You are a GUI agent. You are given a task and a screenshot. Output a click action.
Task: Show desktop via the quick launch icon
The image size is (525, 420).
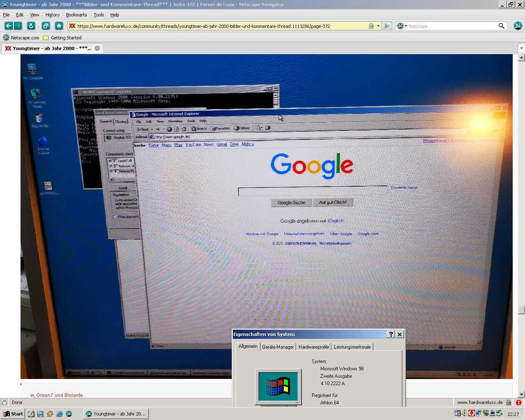tap(41, 414)
